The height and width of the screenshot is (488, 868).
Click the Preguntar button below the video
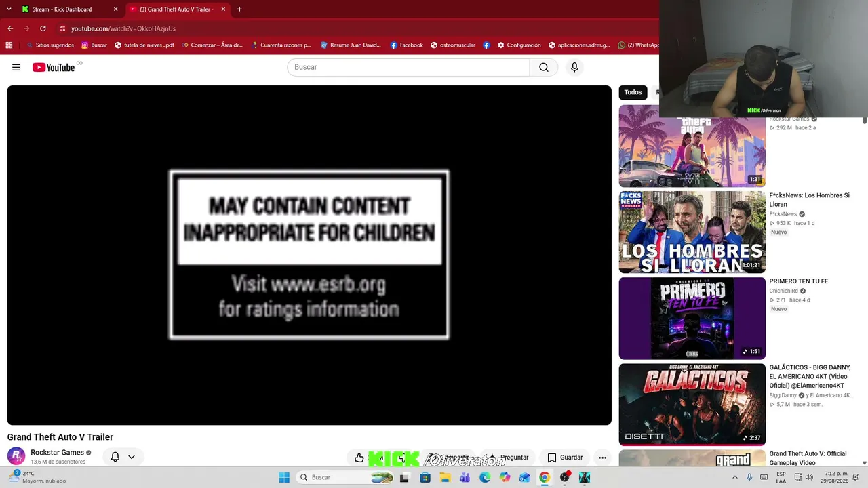[508, 457]
